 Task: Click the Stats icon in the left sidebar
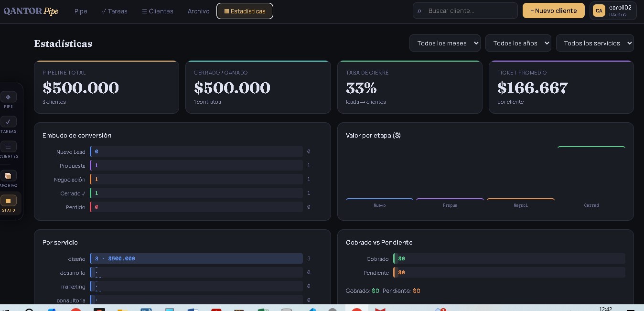click(8, 201)
